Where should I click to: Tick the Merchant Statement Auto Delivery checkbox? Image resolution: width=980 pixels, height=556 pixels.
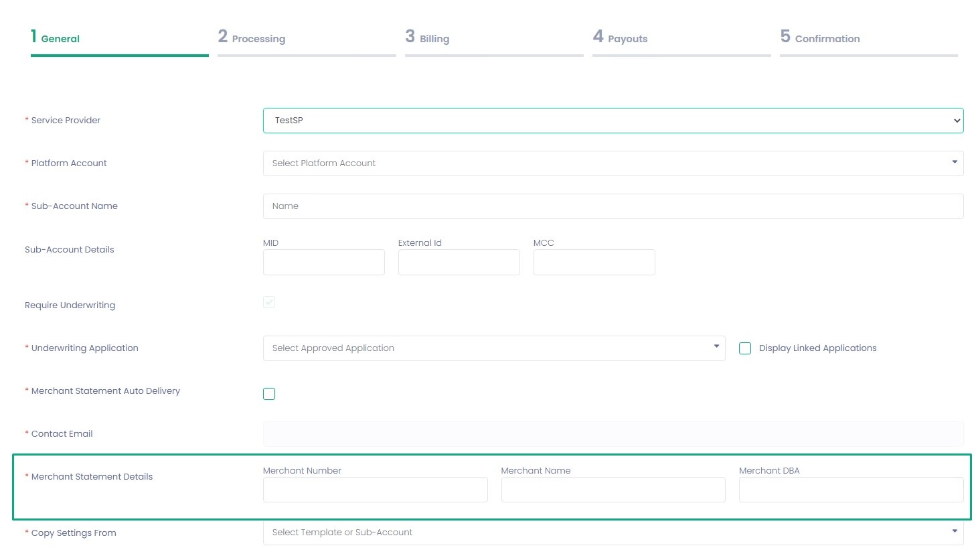[269, 394]
